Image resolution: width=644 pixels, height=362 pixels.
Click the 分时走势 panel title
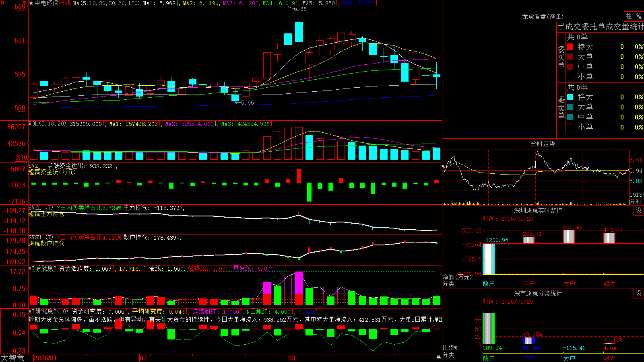[543, 144]
